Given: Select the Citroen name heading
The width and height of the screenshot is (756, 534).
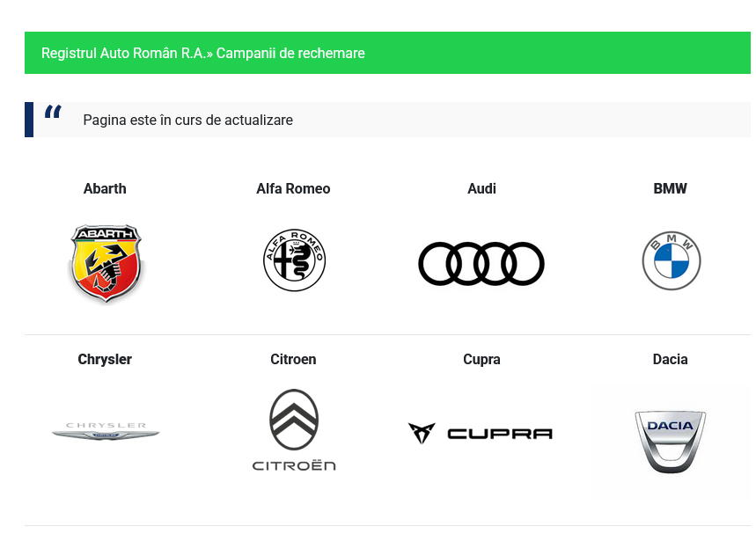Looking at the screenshot, I should pyautogui.click(x=293, y=359).
